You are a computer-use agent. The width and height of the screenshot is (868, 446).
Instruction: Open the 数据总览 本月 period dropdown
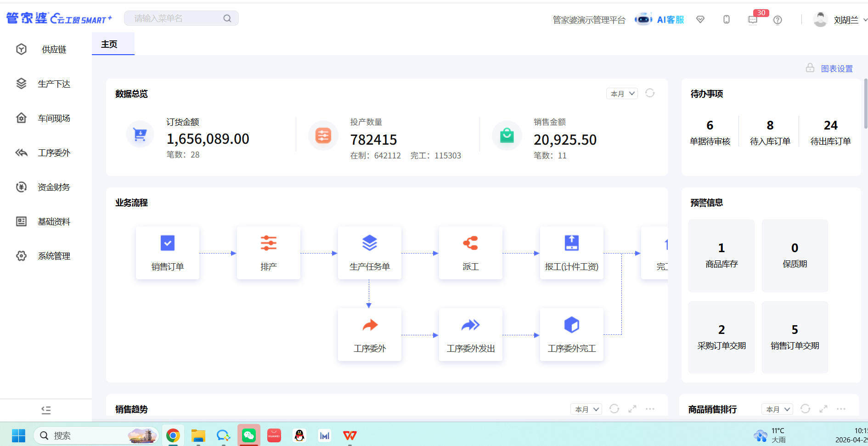(622, 93)
